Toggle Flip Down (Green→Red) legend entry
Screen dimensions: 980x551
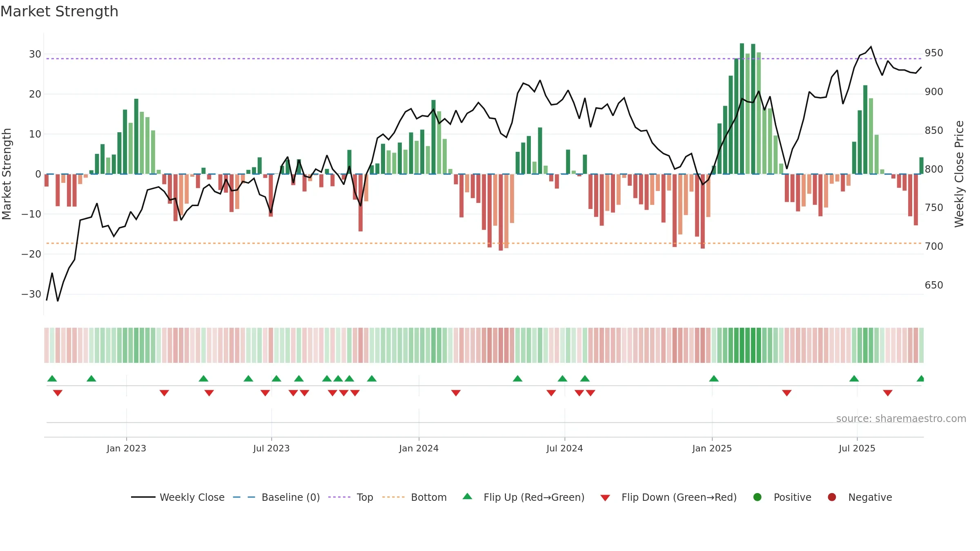tap(668, 497)
